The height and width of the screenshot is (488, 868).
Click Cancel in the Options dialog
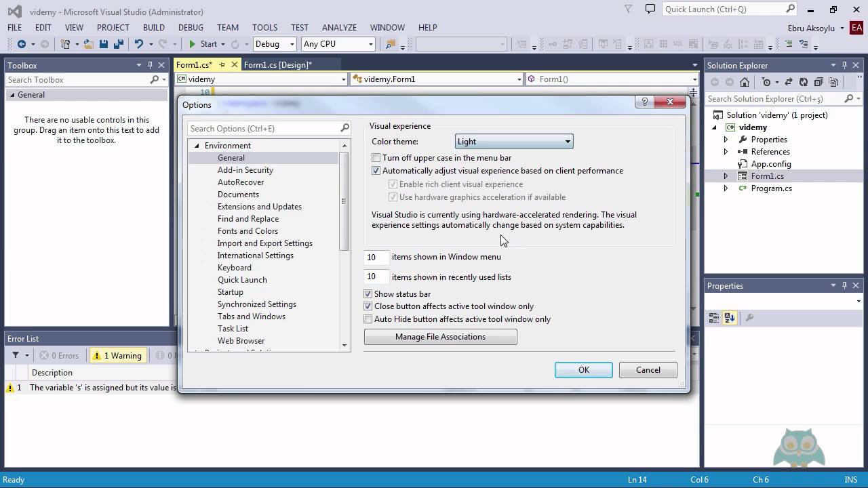tap(648, 370)
